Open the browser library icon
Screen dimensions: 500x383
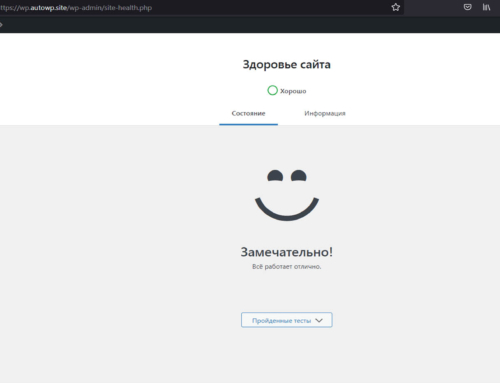click(486, 7)
